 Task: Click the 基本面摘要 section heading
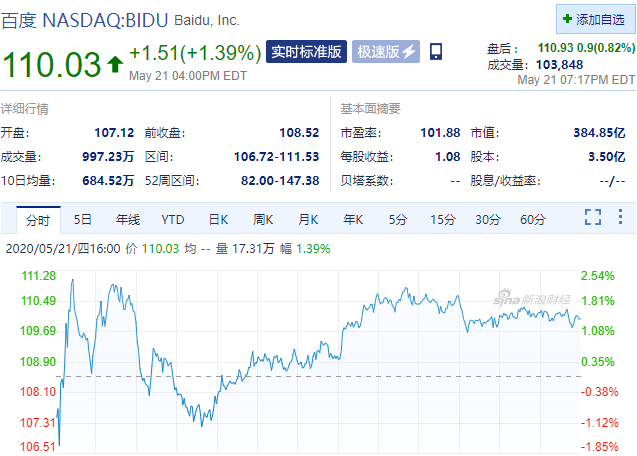click(370, 109)
